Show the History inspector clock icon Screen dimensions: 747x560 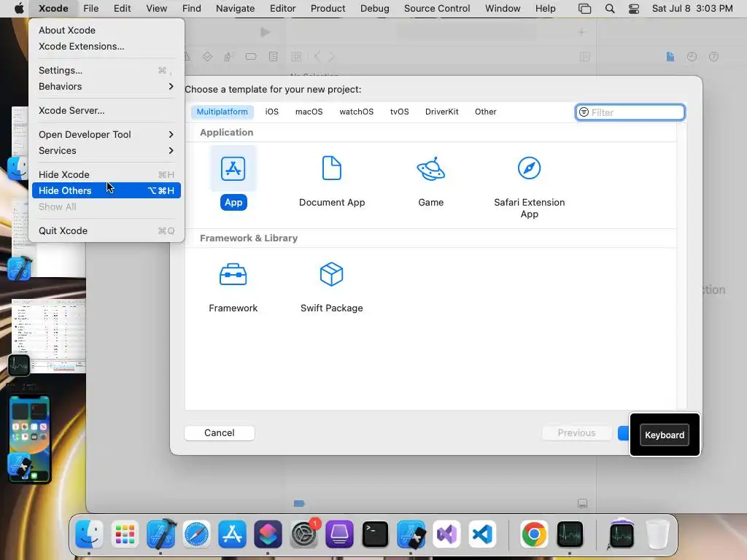coord(692,57)
